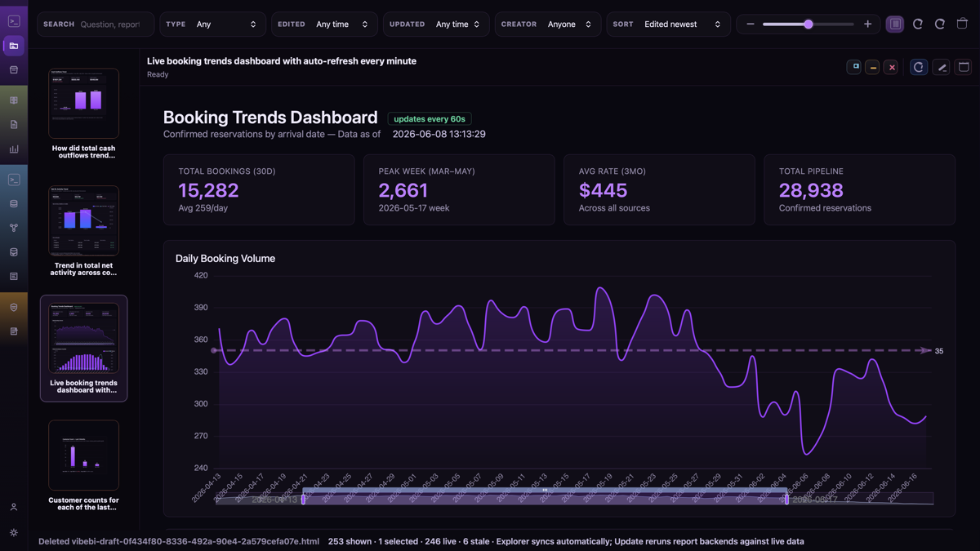This screenshot has width=980, height=551.
Task: Click the Total Bookings (30D) card
Action: 259,189
